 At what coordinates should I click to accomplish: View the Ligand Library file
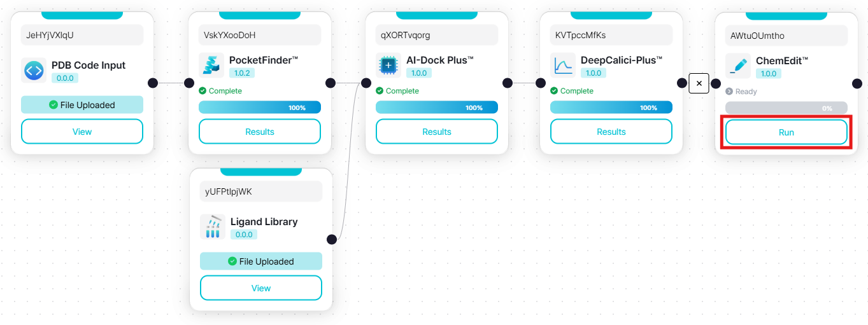(261, 288)
